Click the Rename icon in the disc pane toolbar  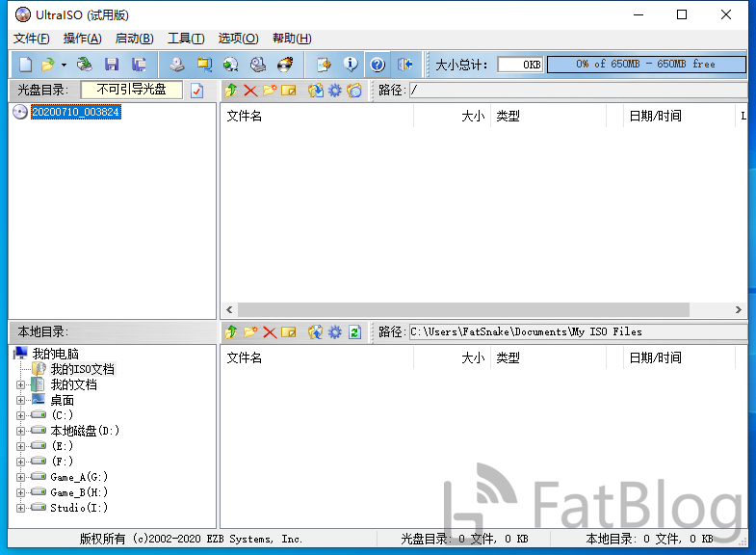[288, 91]
